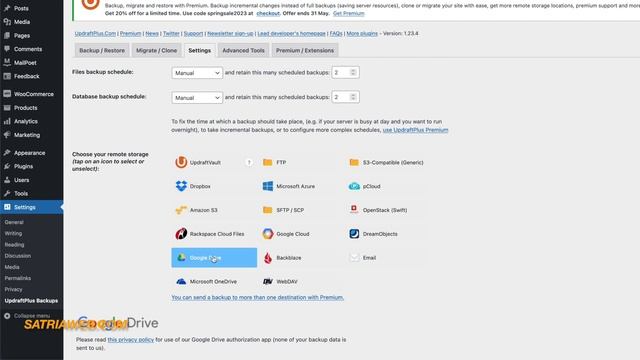This screenshot has height=360, width=640.
Task: Open the Feedback sidebar menu
Action: [32, 76]
